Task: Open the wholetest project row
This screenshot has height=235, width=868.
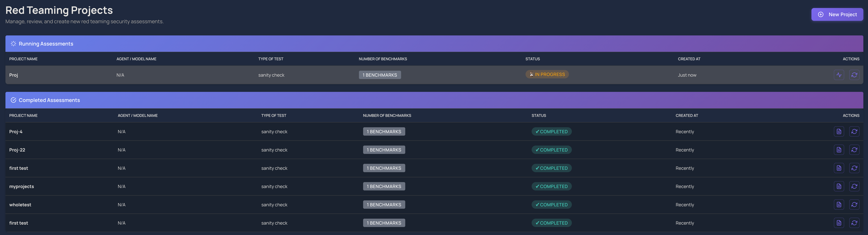Action: (20, 205)
